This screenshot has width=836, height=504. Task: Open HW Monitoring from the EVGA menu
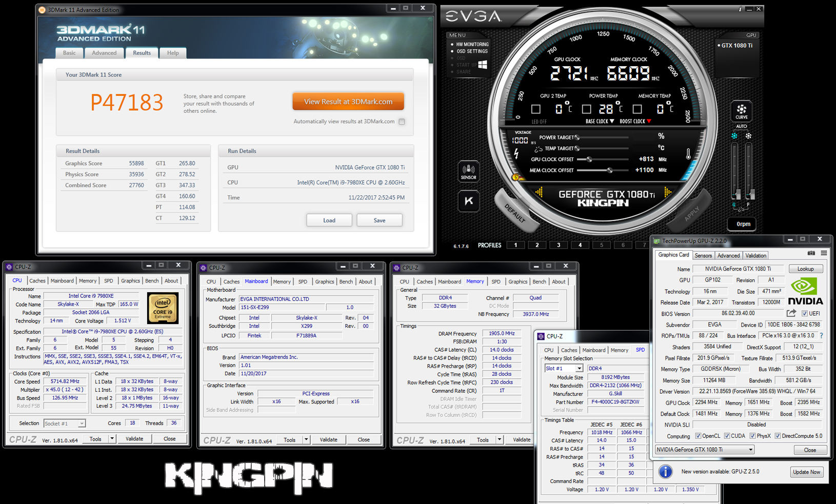(472, 45)
